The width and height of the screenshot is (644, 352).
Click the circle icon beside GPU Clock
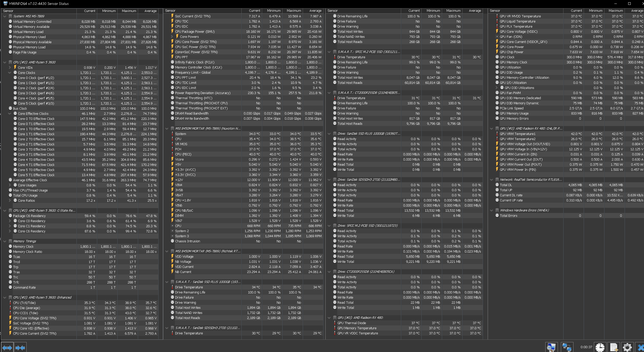click(x=497, y=57)
